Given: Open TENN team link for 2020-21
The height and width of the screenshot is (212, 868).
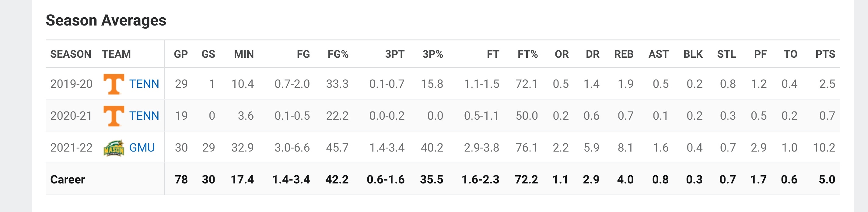Looking at the screenshot, I should (x=144, y=116).
